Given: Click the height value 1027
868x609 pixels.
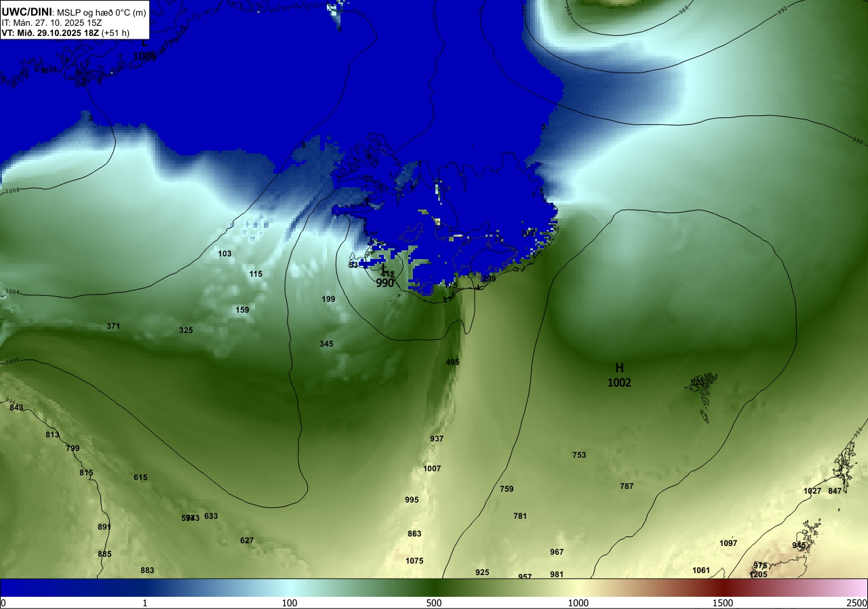Looking at the screenshot, I should click(x=812, y=491).
